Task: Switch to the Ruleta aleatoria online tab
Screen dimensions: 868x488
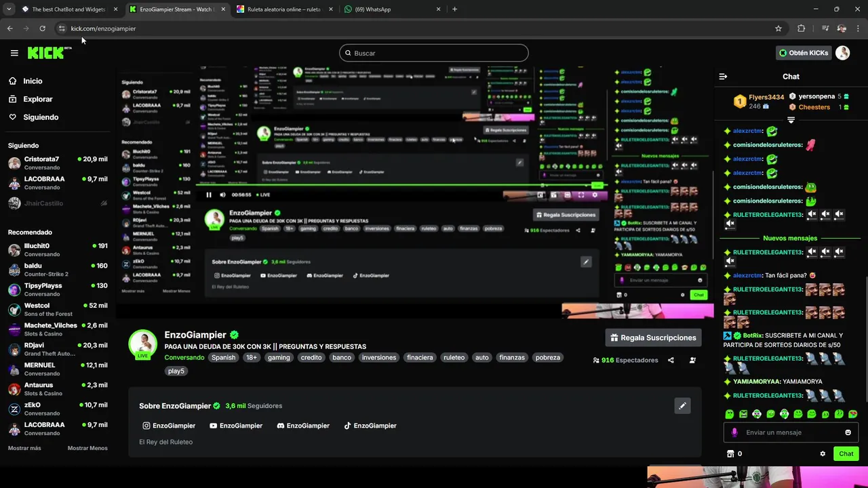Action: [284, 9]
